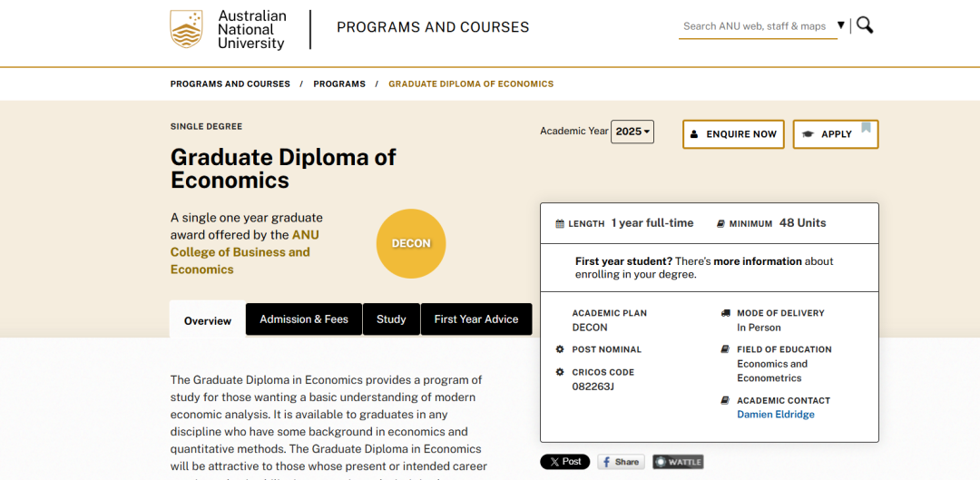Click the gear icon beside CRICOS Code
Screen dimensions: 980x480
[560, 372]
